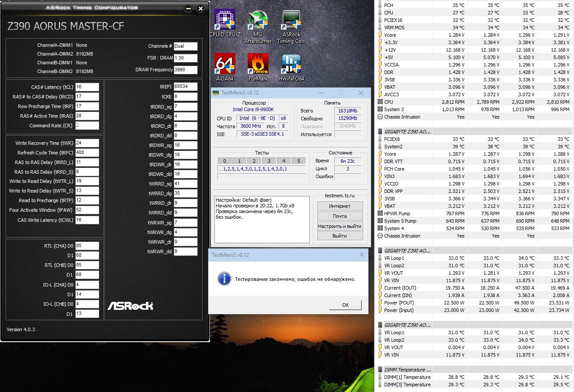Select the System 4 fan icon
This screenshot has width=574, height=392.
[x=380, y=228]
